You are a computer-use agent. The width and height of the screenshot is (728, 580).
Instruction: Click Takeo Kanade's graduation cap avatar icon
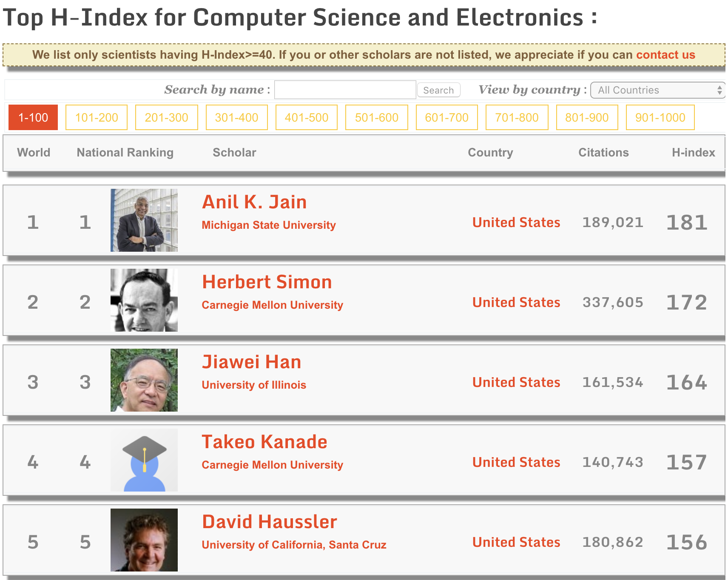pyautogui.click(x=144, y=460)
